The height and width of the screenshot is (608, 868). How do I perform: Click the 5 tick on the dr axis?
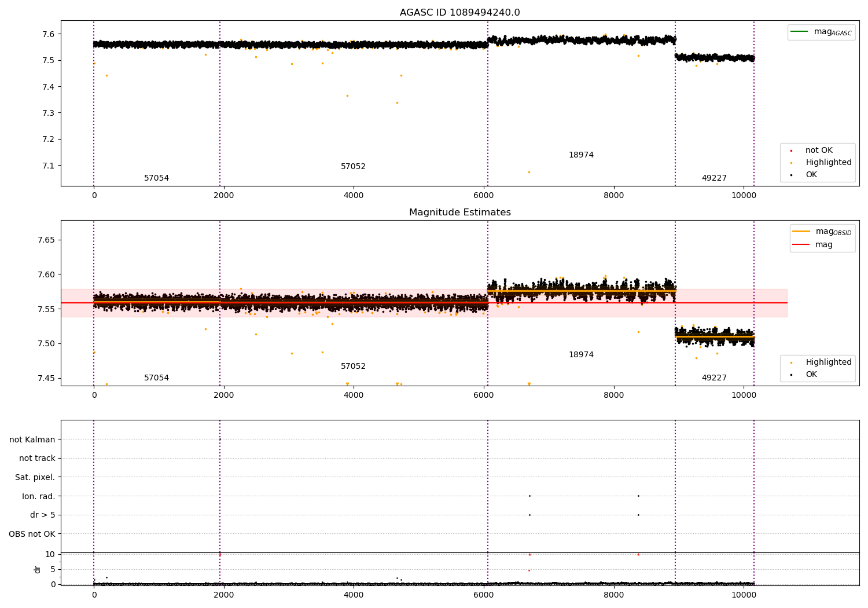53,570
